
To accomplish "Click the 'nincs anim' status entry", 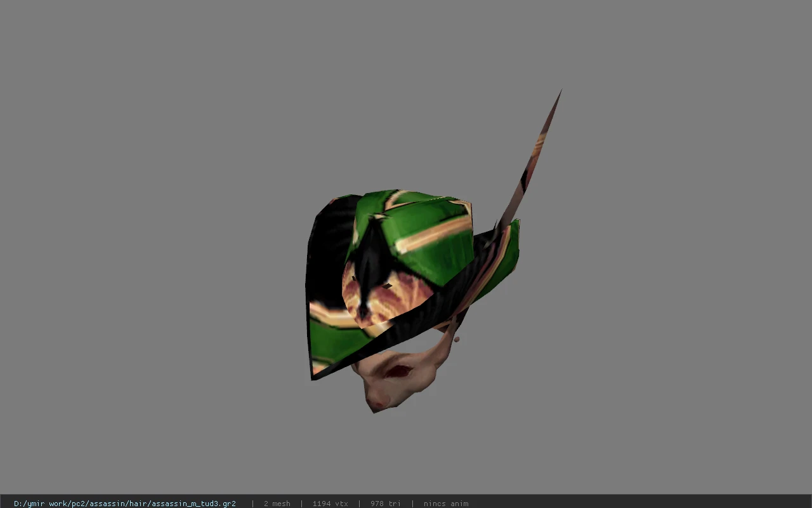I will [x=446, y=504].
